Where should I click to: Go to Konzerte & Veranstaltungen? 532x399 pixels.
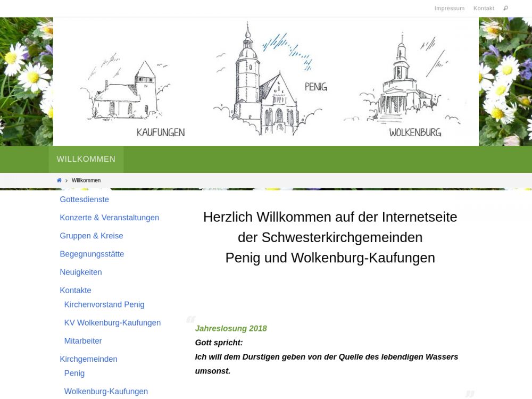(109, 218)
